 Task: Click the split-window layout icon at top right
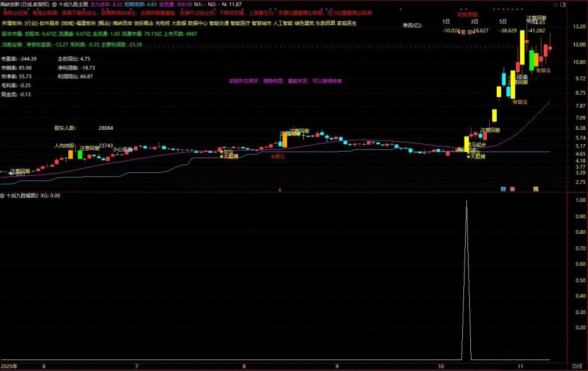click(x=563, y=5)
